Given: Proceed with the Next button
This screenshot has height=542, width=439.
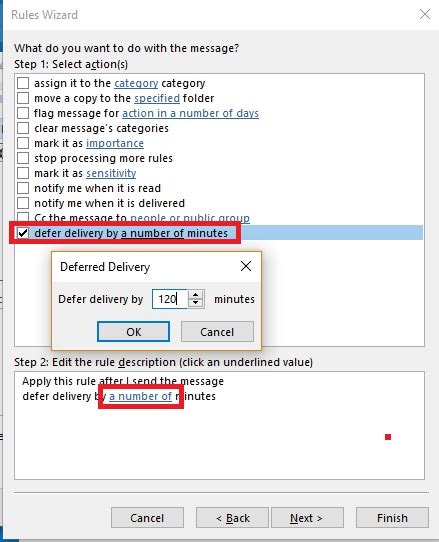Looking at the screenshot, I should (307, 518).
